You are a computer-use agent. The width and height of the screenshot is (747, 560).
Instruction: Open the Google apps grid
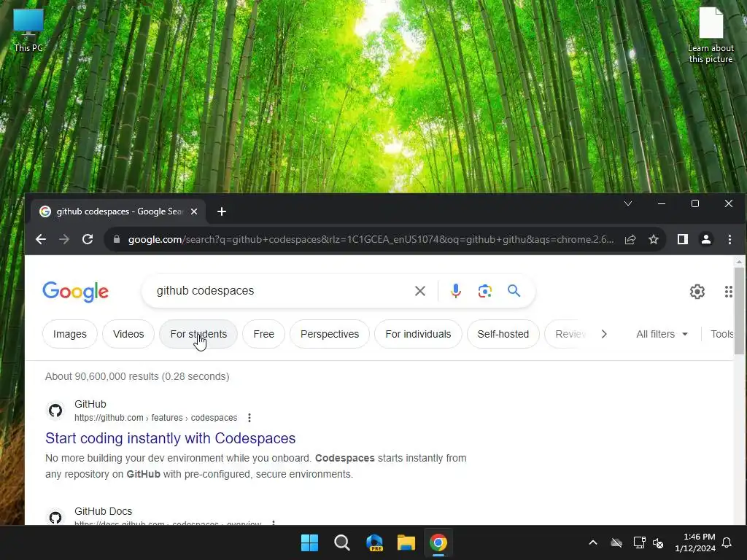(729, 292)
